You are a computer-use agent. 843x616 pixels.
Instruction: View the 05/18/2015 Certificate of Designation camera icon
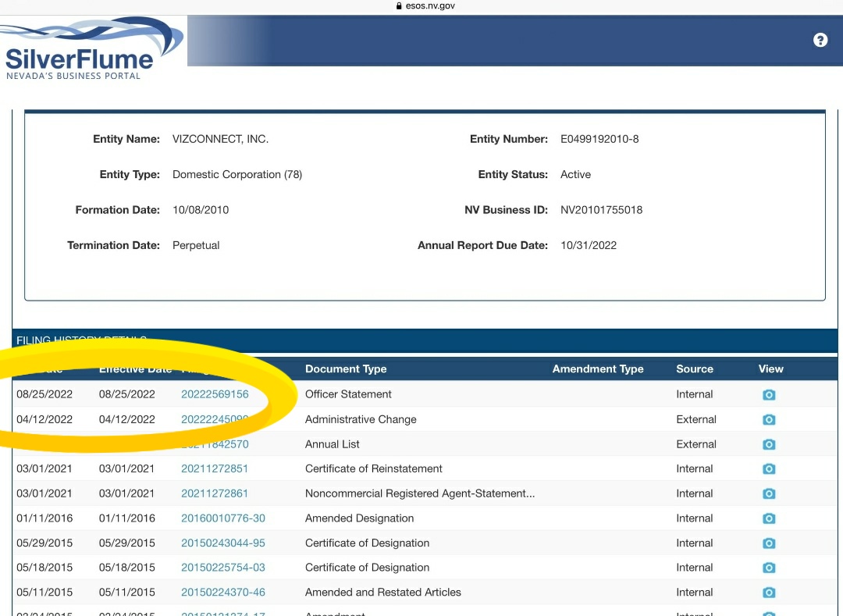(x=769, y=568)
